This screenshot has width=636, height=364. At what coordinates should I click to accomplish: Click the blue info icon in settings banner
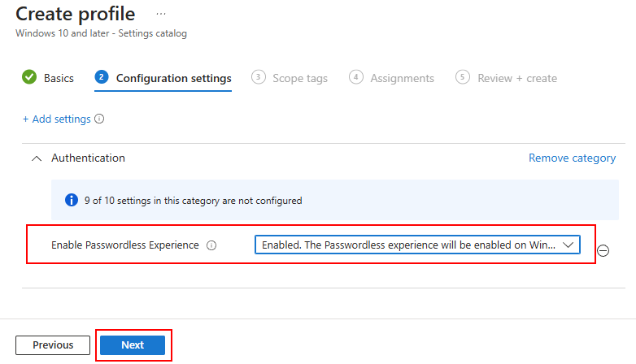72,200
